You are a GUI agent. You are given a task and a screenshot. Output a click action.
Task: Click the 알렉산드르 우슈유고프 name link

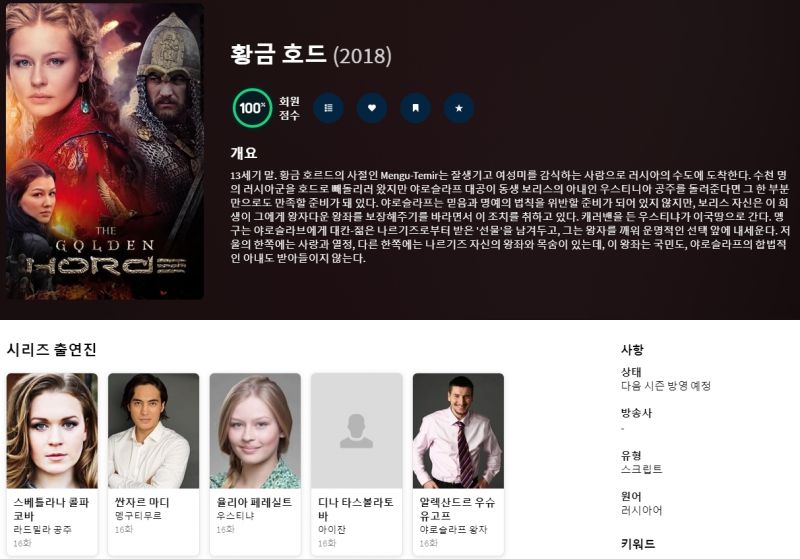tap(457, 509)
